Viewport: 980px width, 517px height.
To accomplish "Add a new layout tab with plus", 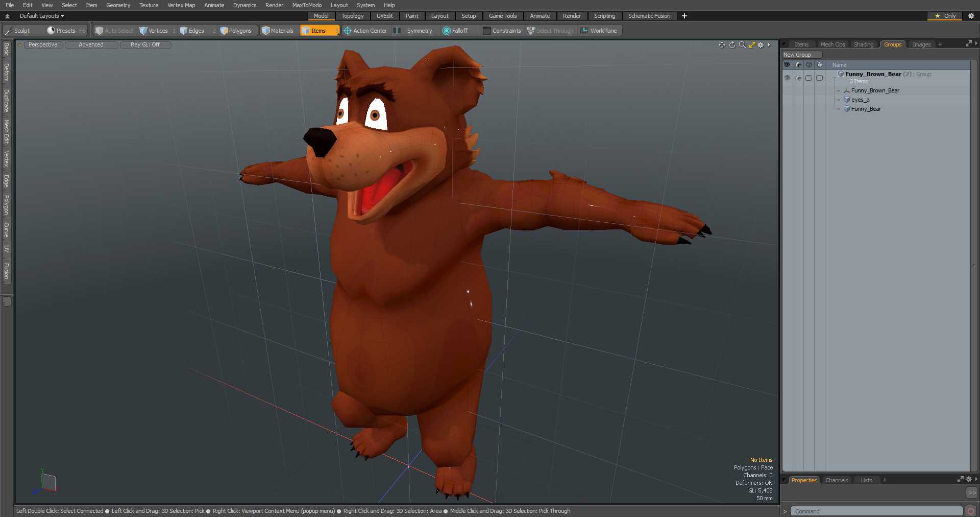I will point(684,16).
